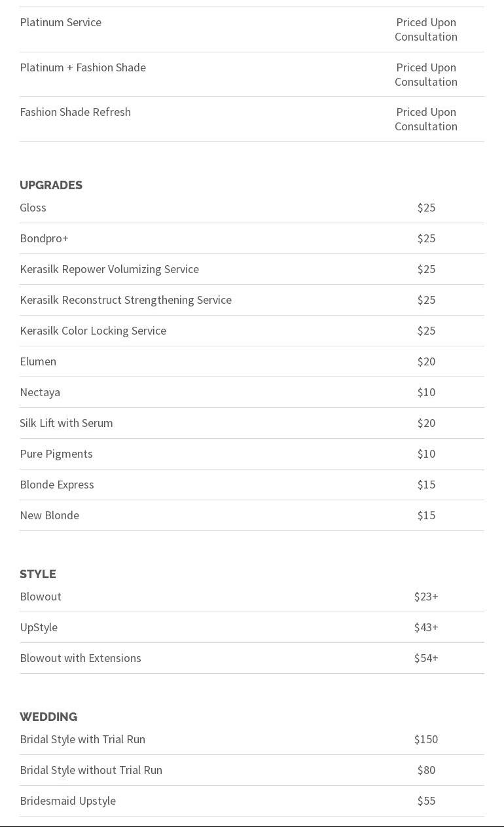Click the $23+ Blowout price

(426, 597)
